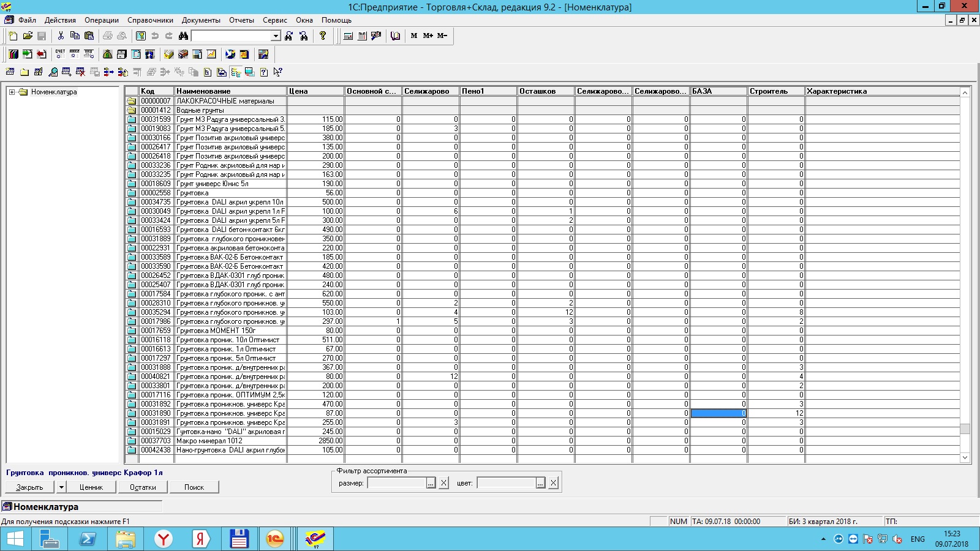Clear the размер filter with X button
This screenshot has height=551, width=980.
(x=444, y=483)
